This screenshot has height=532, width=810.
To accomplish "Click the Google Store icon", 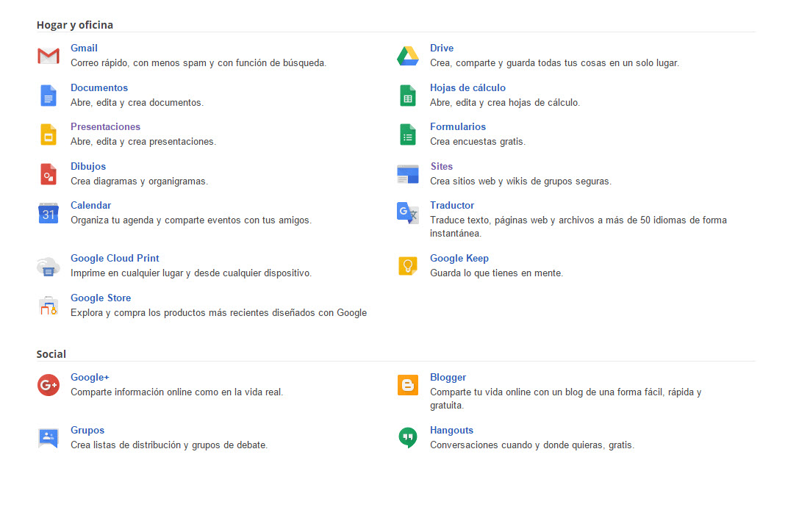I will click(x=48, y=305).
